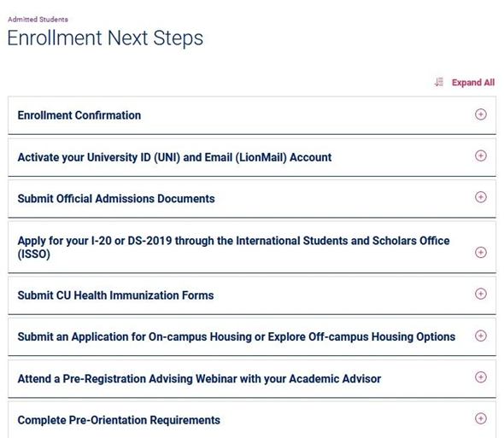504x438 pixels.
Task: Click the sort-lines icon beside Expand All
Action: click(x=439, y=82)
